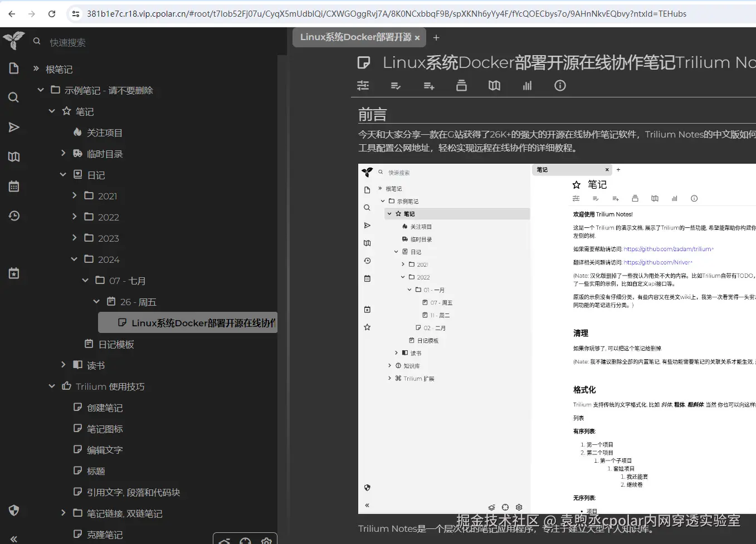
Task: View site information icon in address bar
Action: [x=76, y=14]
